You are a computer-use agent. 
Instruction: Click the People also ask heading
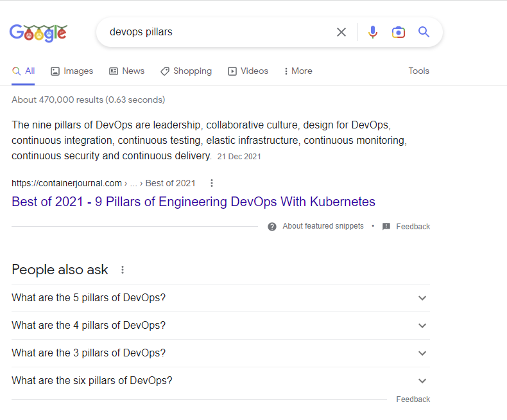coord(60,270)
